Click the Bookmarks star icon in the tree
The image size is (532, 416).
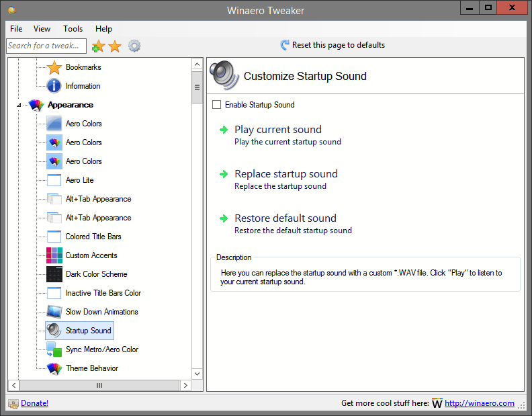coord(54,67)
